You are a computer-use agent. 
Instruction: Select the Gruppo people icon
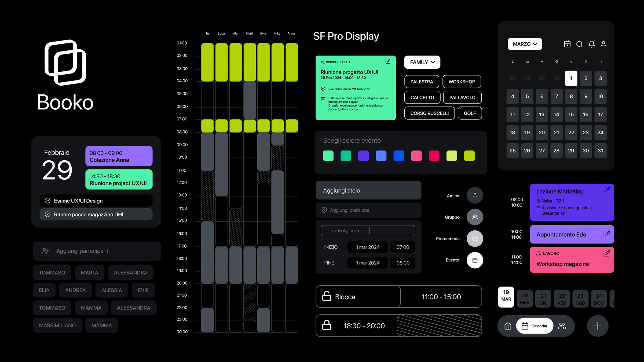click(475, 217)
